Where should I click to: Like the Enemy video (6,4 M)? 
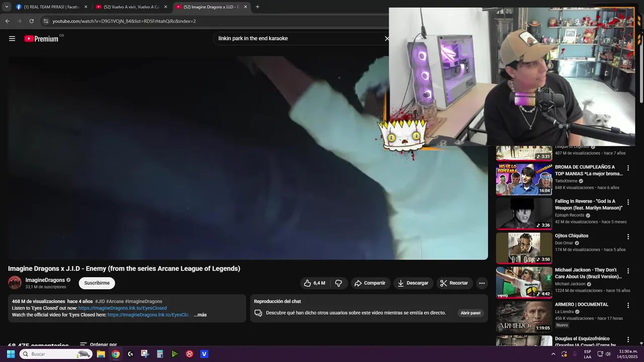[314, 283]
